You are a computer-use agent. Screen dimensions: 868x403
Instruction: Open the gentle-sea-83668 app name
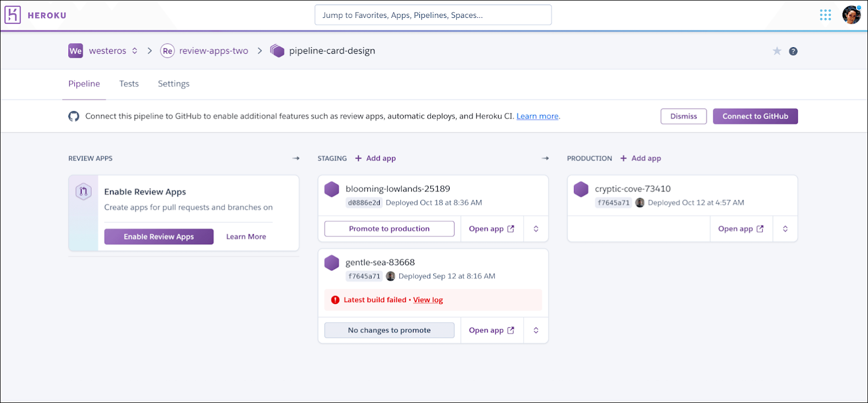pos(380,263)
